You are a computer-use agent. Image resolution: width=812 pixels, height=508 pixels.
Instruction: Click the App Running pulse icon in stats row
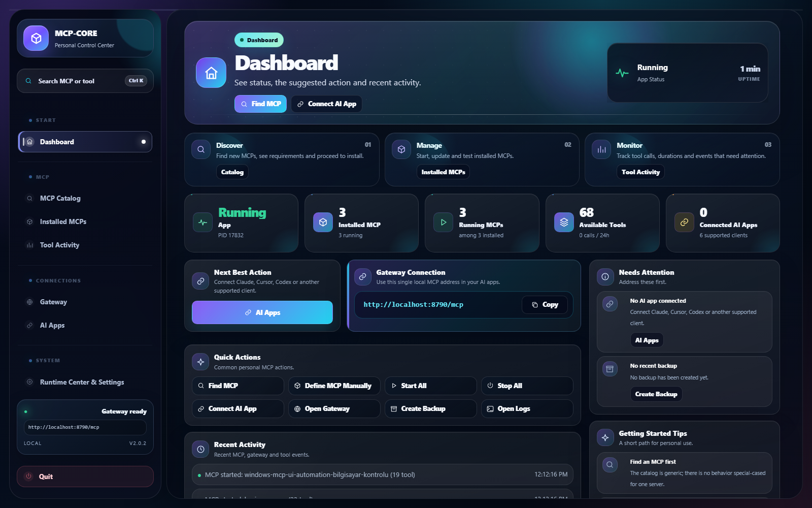202,222
